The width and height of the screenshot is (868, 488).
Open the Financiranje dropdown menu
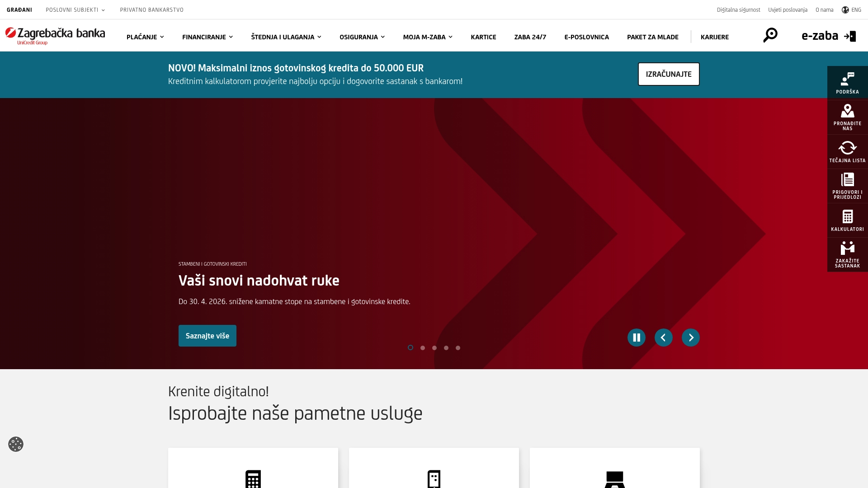pyautogui.click(x=207, y=37)
